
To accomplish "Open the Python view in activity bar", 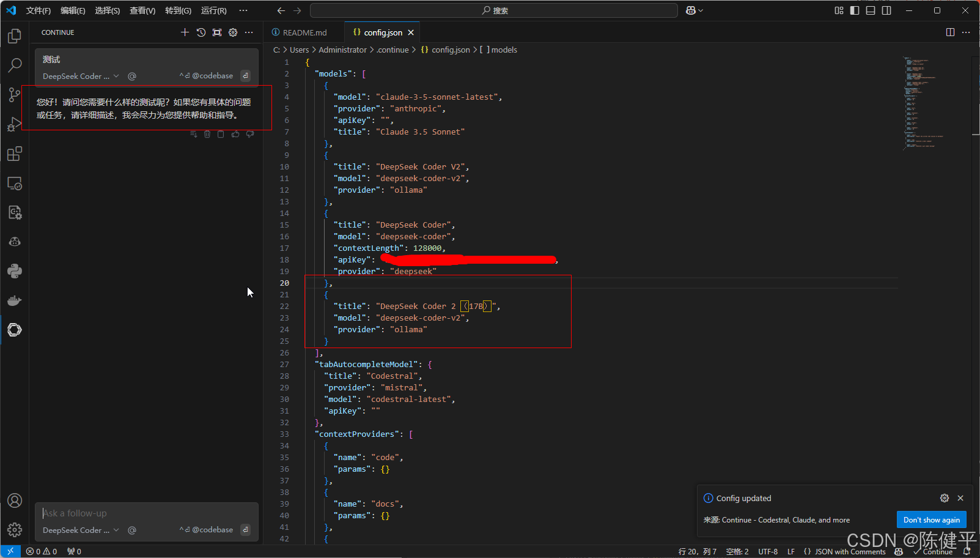I will pyautogui.click(x=15, y=271).
